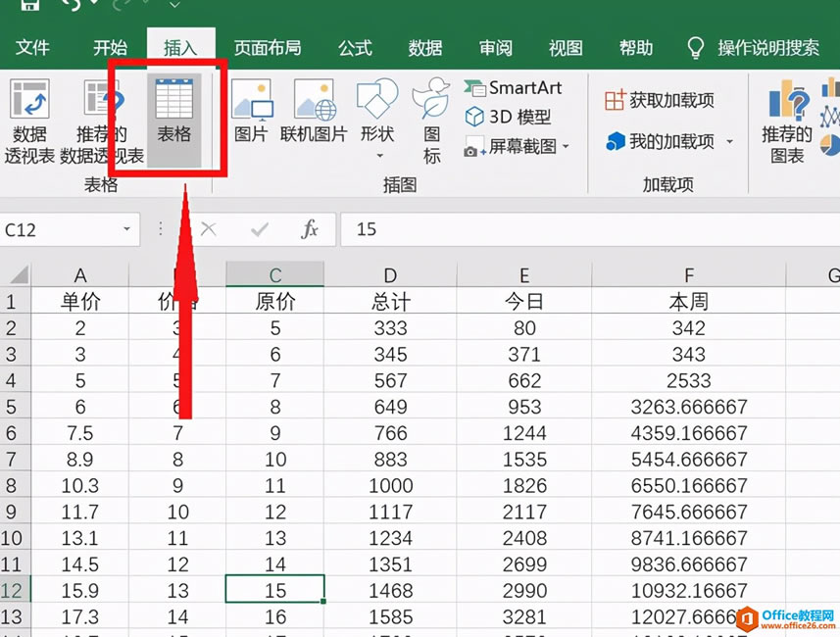
Task: Click cell containing 原价
Action: click(274, 301)
